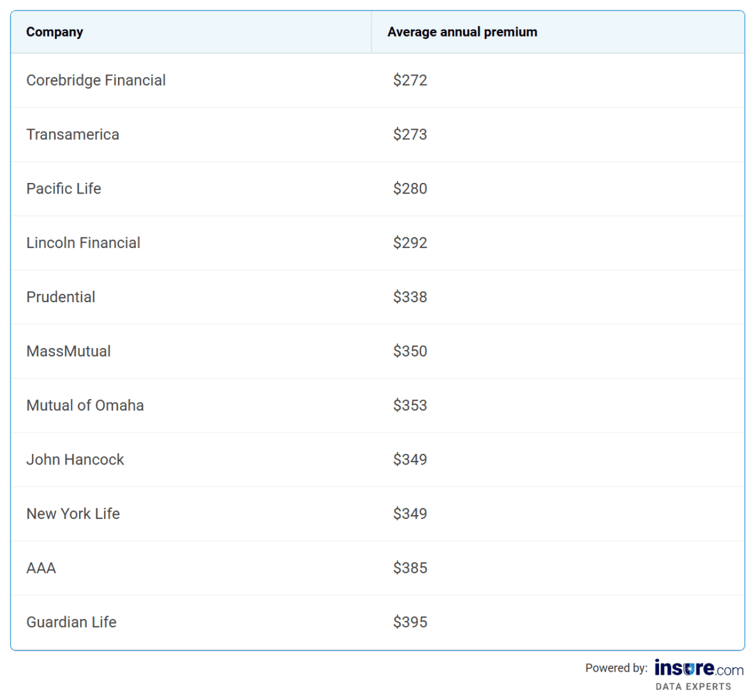Click the Transamerica row name
Image resolution: width=756 pixels, height=700 pixels.
tap(73, 135)
